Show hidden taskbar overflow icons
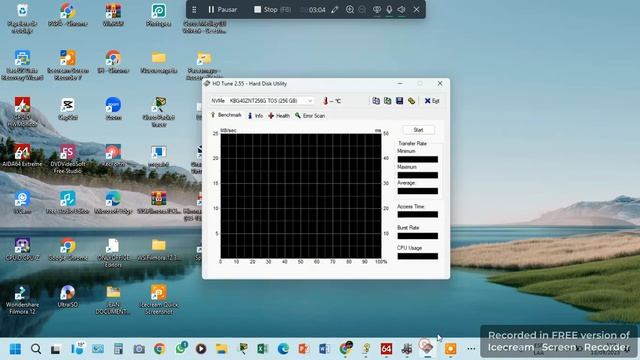The height and width of the screenshot is (360, 640). (471, 349)
